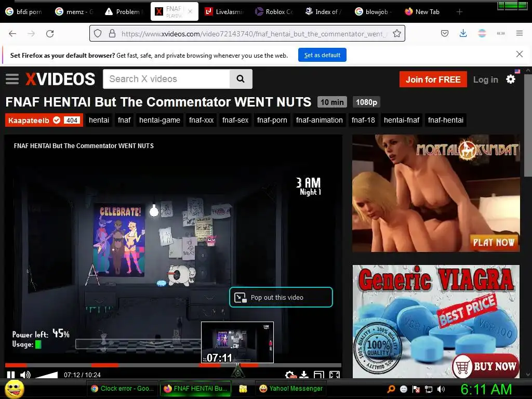Click the address bar URL
This screenshot has width=532, height=399.
(x=255, y=34)
